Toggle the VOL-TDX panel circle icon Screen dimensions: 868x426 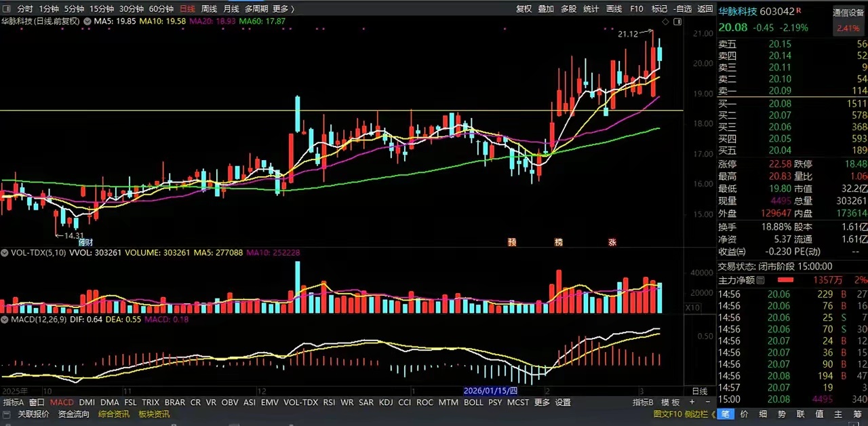[x=5, y=252]
